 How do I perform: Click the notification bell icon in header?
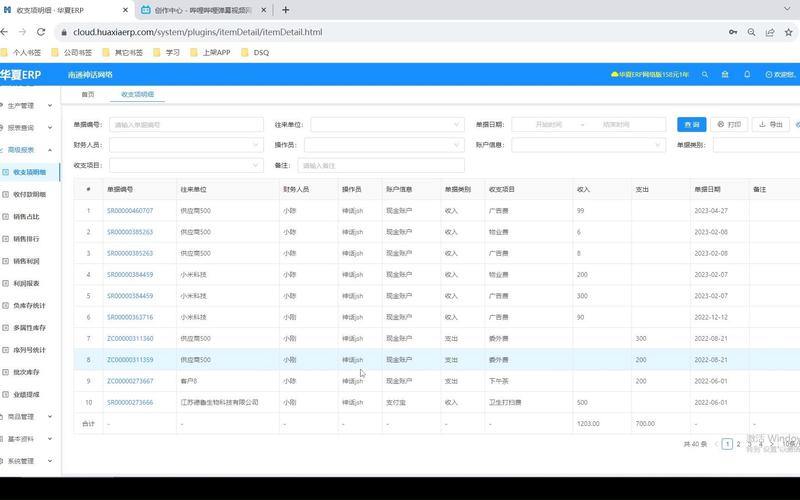[x=747, y=74]
